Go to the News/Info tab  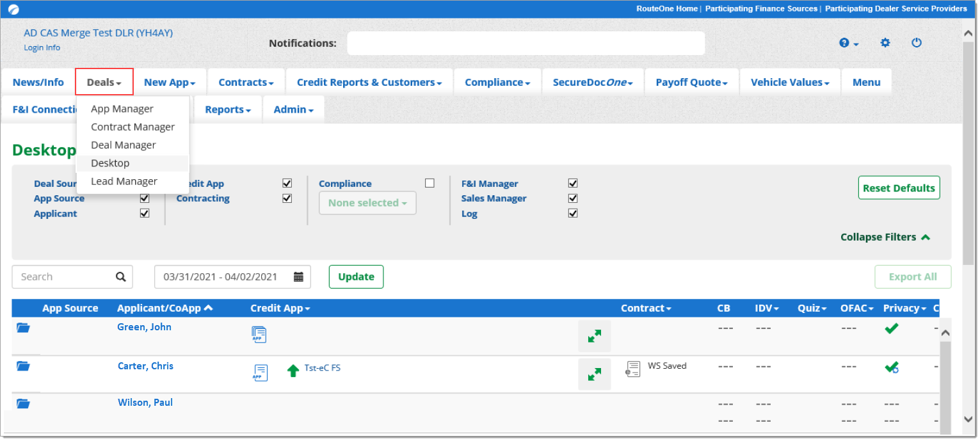(x=38, y=82)
